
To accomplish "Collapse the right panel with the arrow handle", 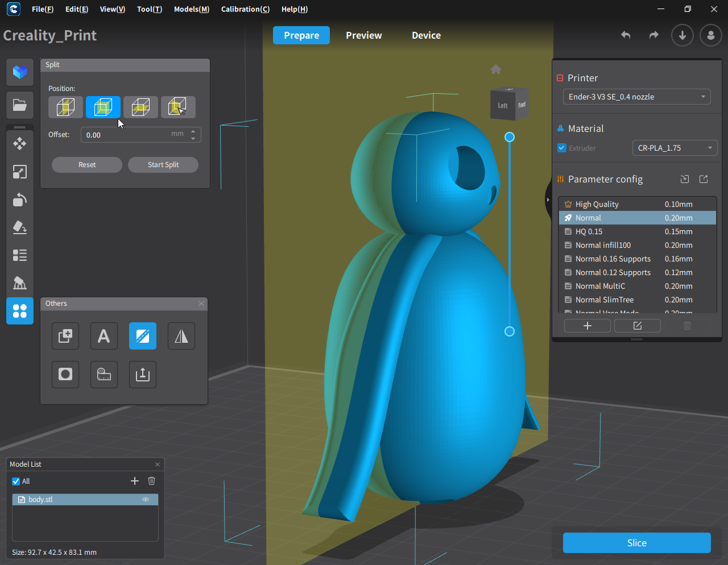I will coord(548,200).
